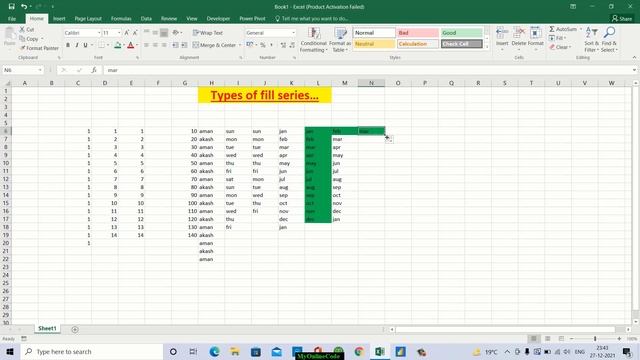
Task: Select column N header
Action: point(371,83)
